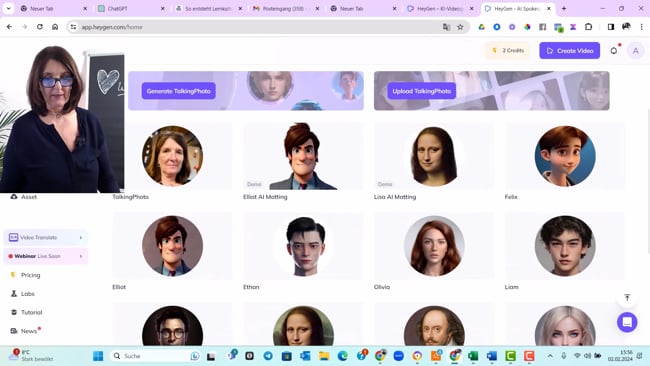Open a new browser tab

coord(564,8)
